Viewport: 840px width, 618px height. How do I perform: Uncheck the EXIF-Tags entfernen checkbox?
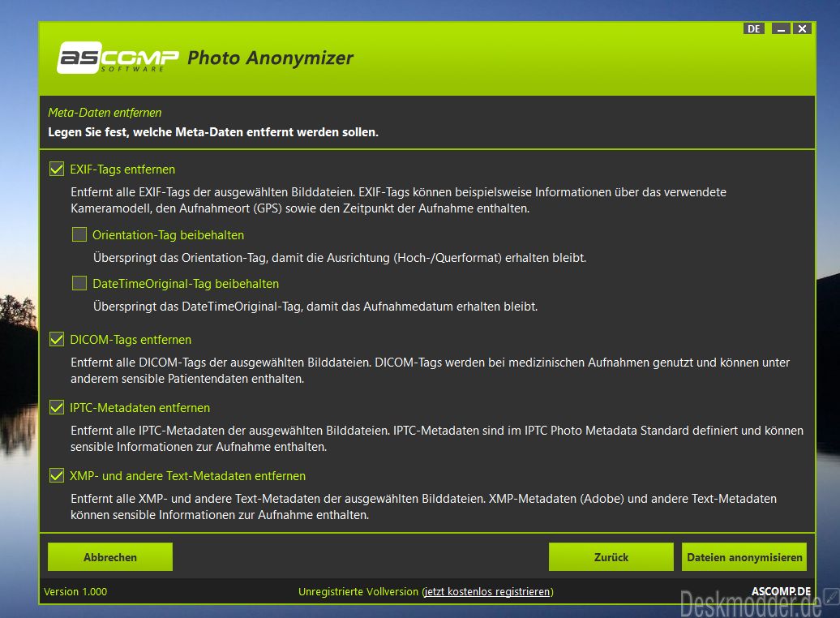[x=57, y=169]
